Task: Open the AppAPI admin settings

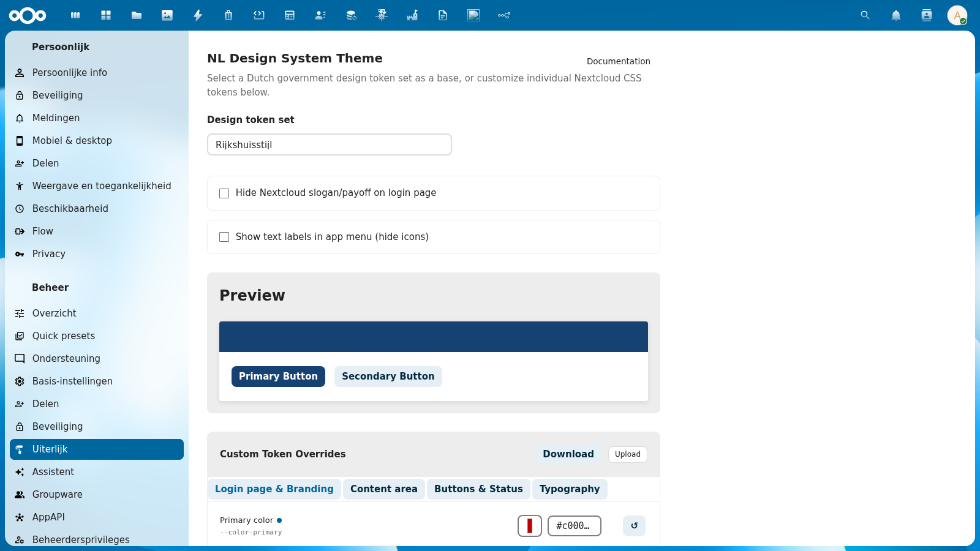Action: [x=97, y=517]
